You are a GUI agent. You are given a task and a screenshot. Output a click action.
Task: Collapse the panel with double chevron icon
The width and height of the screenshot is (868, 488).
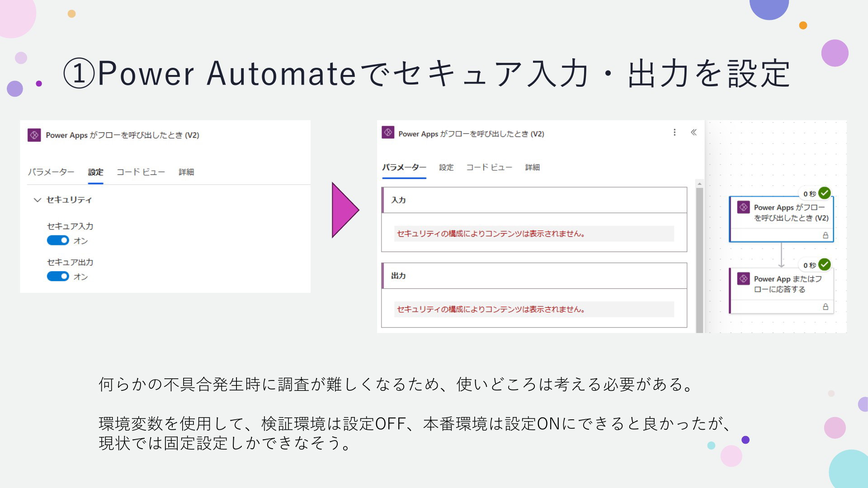[693, 132]
